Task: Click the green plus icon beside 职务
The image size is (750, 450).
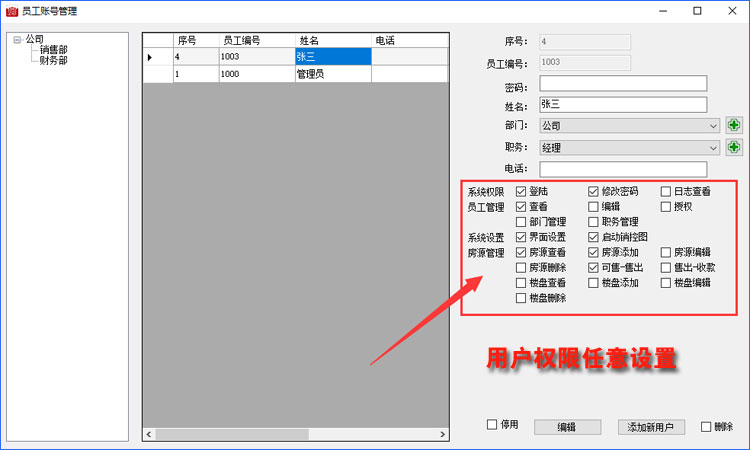Action: [734, 147]
